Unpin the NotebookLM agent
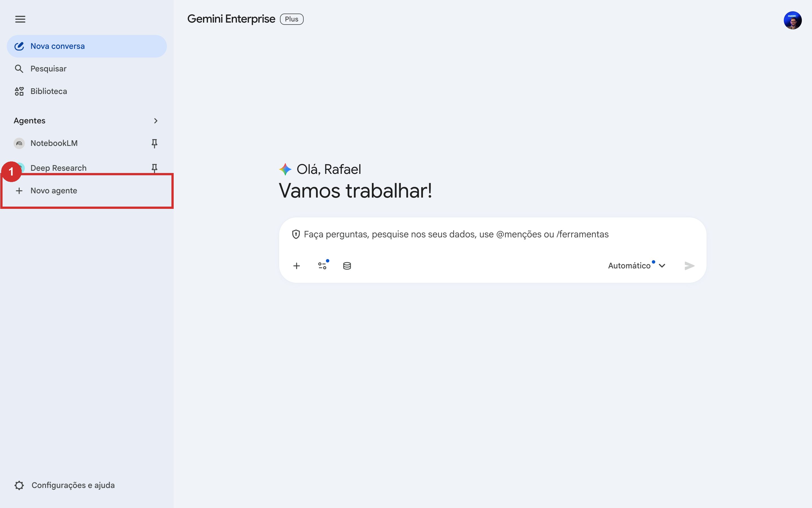 154,143
